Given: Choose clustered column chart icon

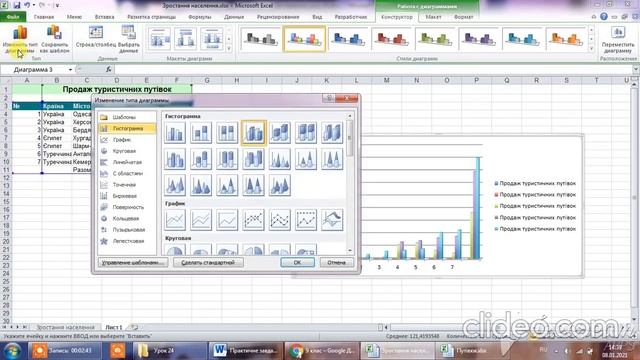Looking at the screenshot, I should click(175, 133).
